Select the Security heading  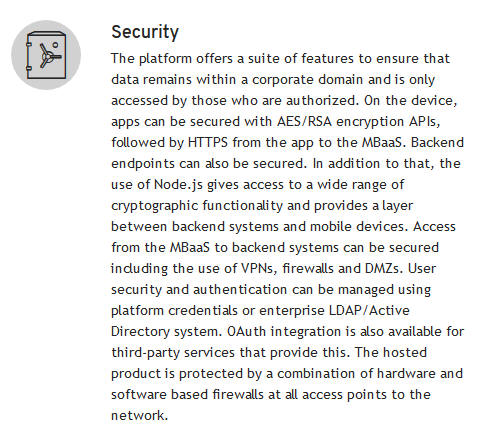(145, 32)
